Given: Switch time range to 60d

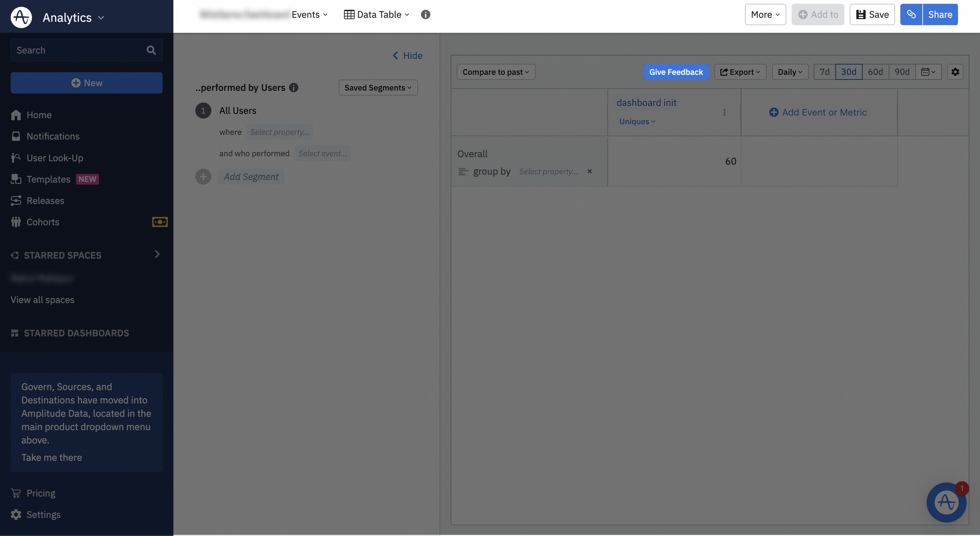Looking at the screenshot, I should click(876, 72).
